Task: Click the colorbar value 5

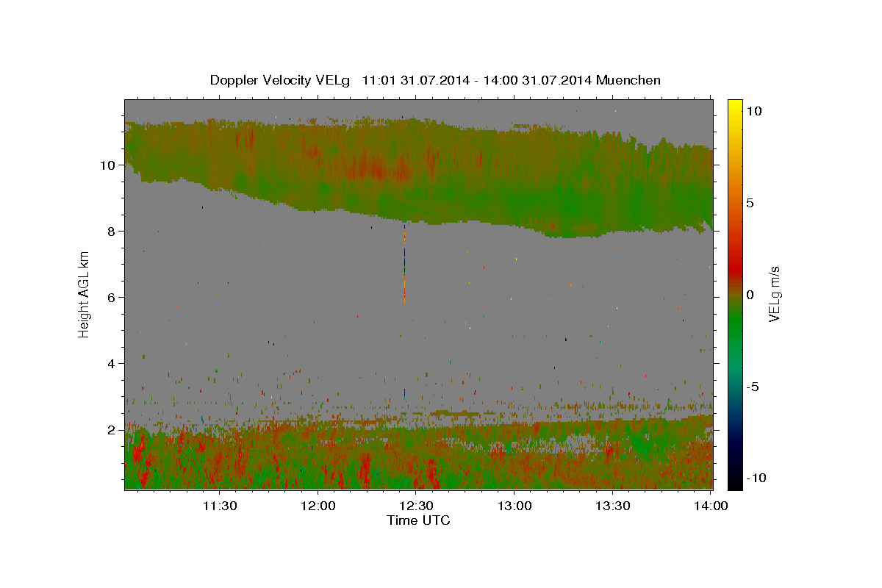Action: [x=750, y=203]
